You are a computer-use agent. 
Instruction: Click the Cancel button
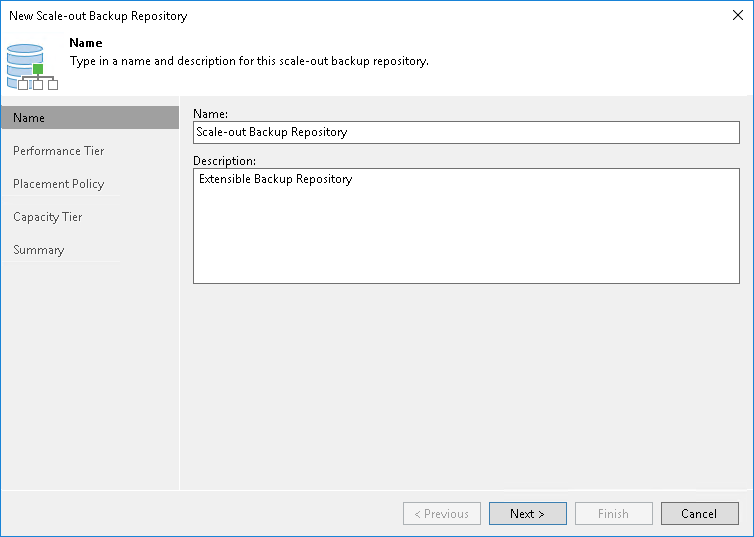(x=700, y=513)
